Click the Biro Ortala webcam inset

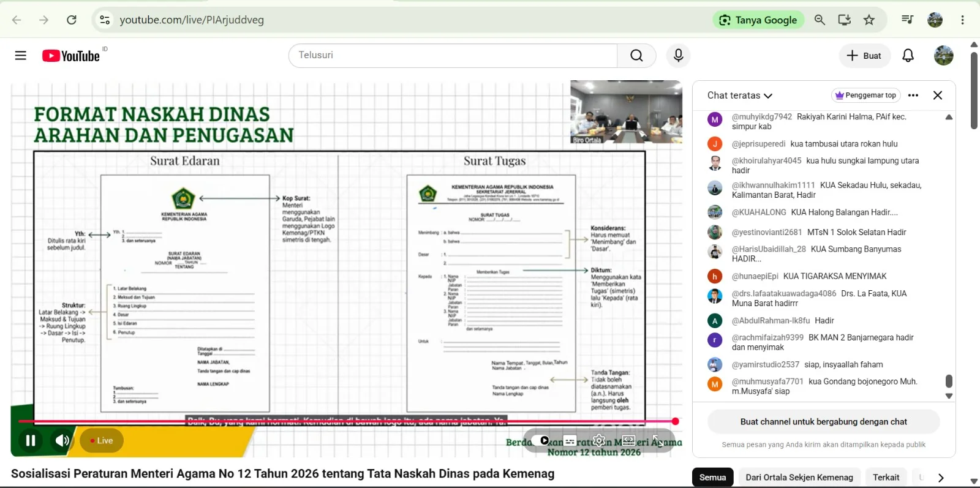[626, 112]
